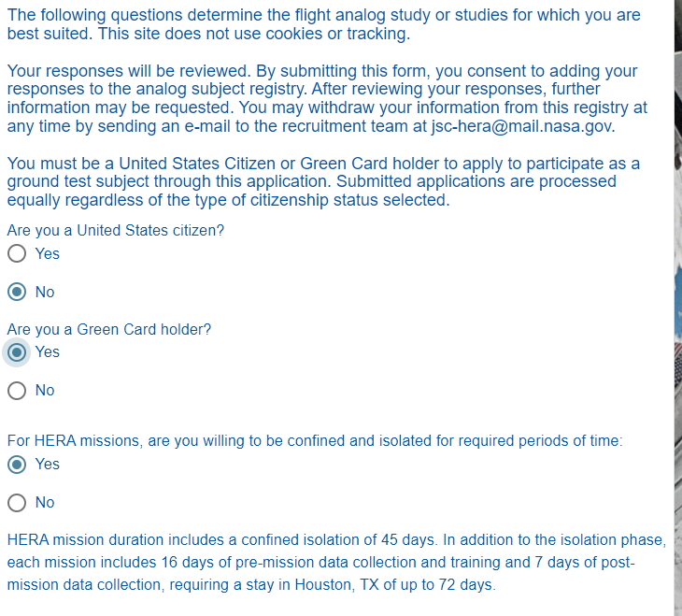682x616 pixels.
Task: Select Yes radio for HERA confinement question
Action: point(16,465)
